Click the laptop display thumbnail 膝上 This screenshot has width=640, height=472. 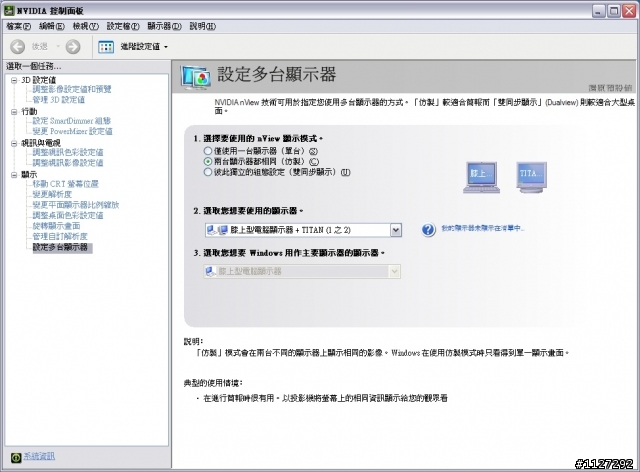(x=481, y=177)
